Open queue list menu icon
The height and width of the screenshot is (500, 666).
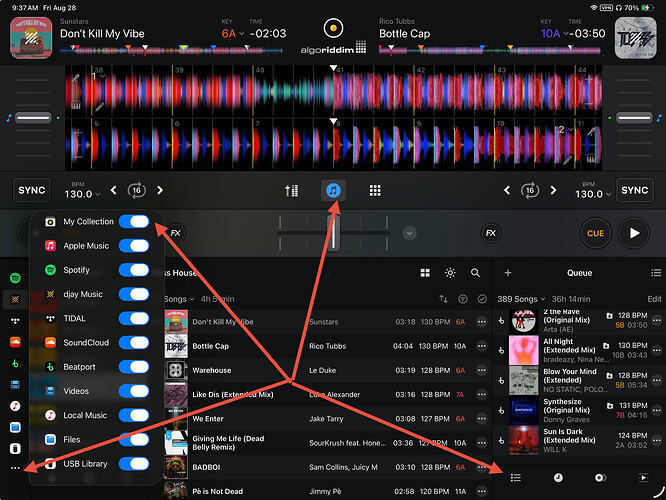[655, 273]
